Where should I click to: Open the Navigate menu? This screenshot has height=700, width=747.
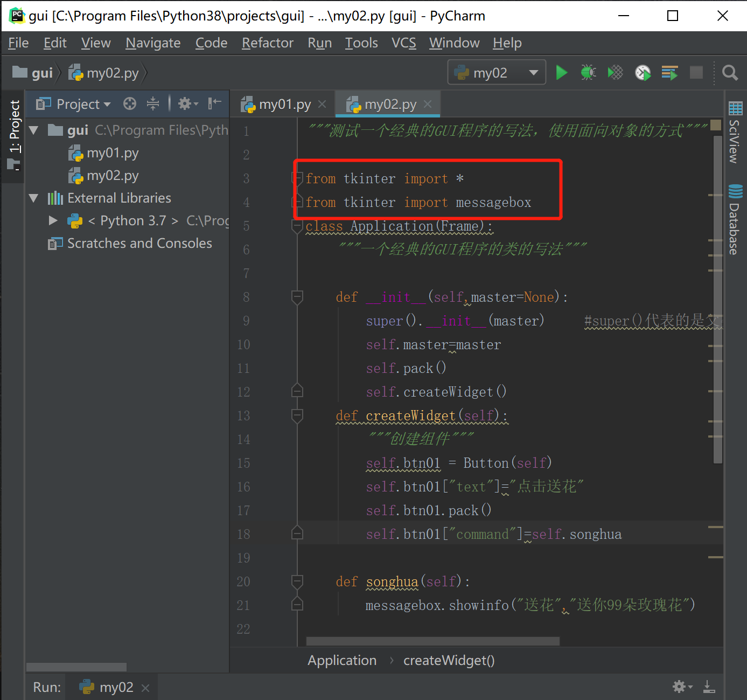pos(153,43)
